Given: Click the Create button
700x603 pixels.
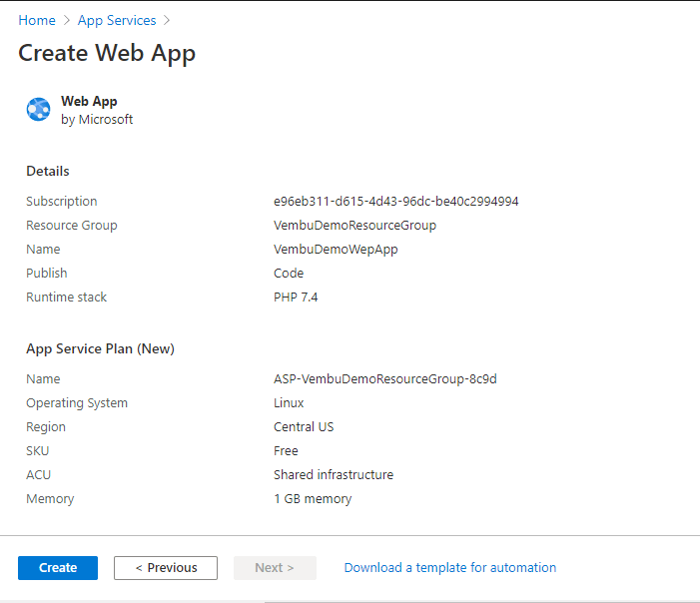Looking at the screenshot, I should [58, 568].
